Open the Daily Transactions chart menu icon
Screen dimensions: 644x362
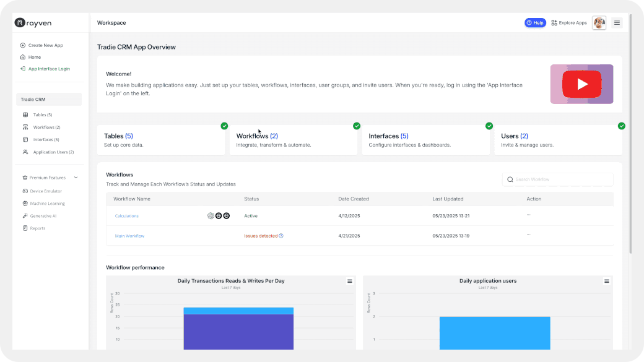[x=349, y=281]
